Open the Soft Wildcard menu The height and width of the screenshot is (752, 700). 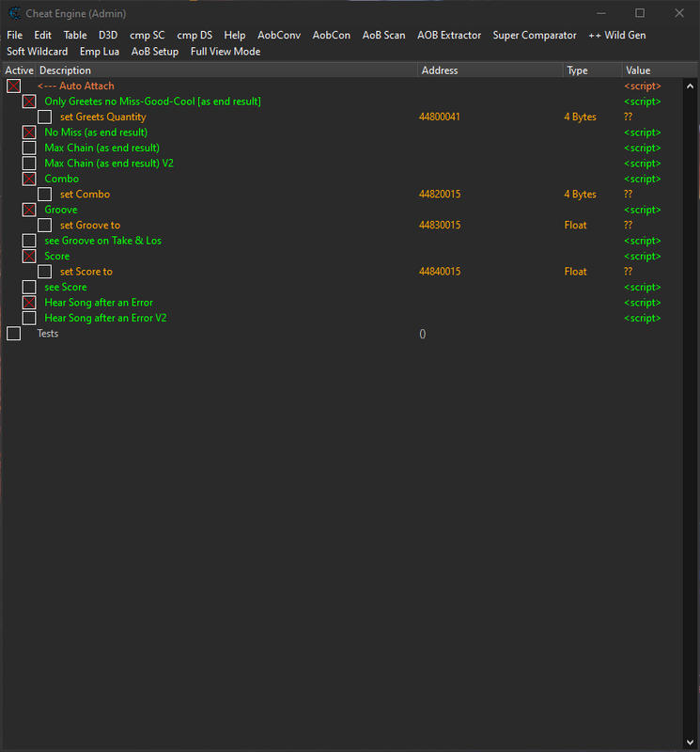[37, 52]
